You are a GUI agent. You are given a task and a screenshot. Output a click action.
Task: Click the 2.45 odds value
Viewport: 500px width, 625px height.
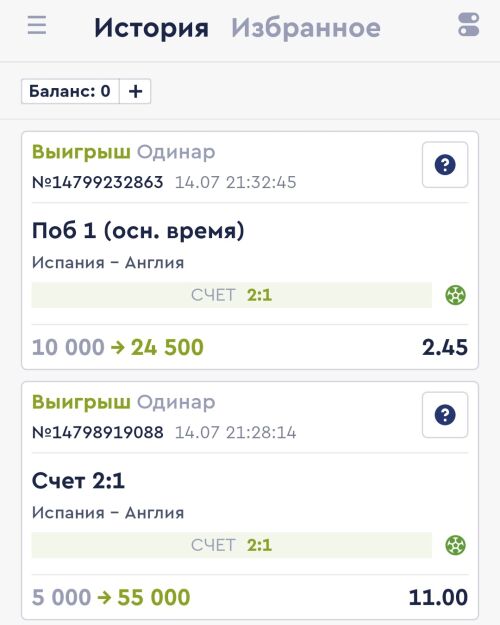tap(445, 347)
